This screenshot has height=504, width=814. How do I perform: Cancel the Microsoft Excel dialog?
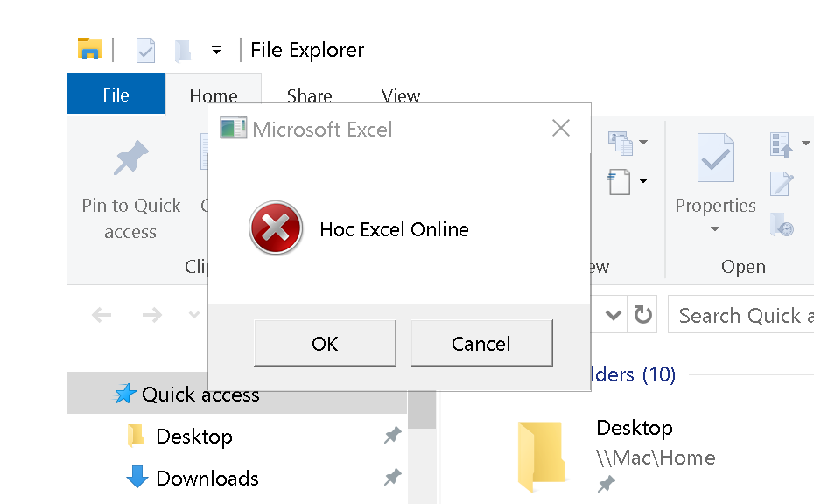(481, 343)
